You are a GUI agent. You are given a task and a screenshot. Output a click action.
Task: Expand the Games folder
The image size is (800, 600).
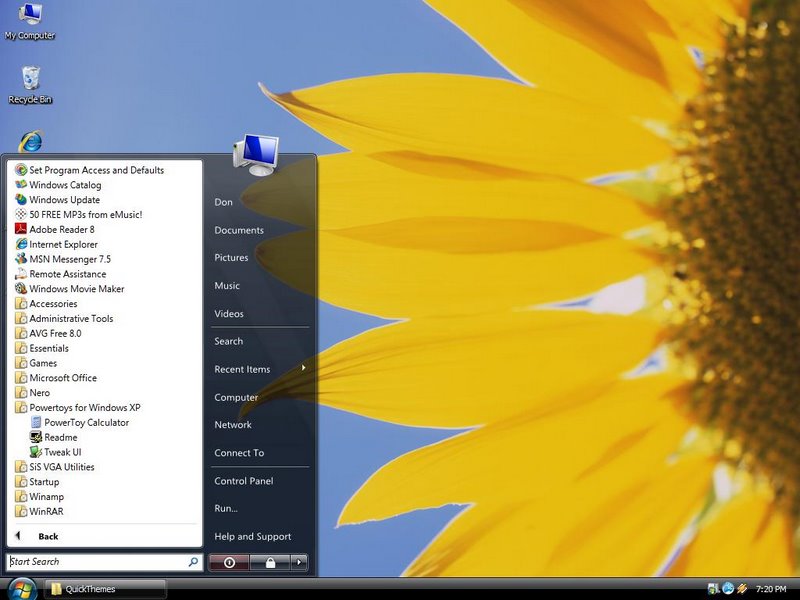tap(36, 363)
